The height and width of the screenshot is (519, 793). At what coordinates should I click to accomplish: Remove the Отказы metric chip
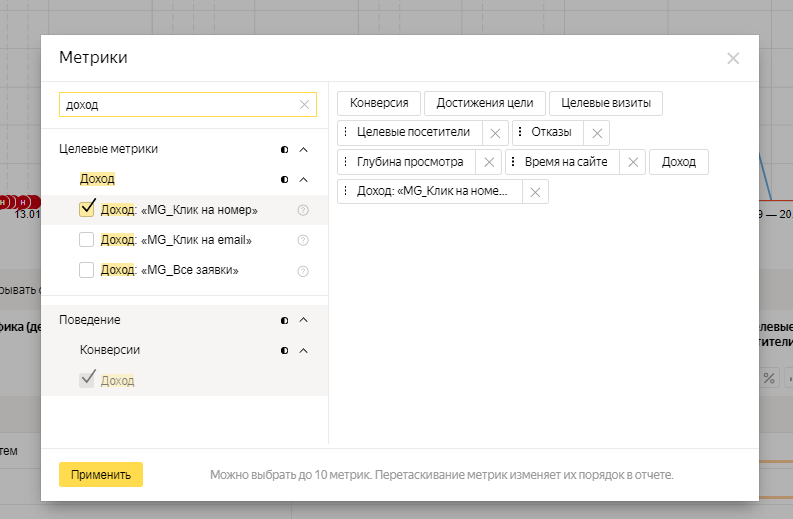coord(596,133)
